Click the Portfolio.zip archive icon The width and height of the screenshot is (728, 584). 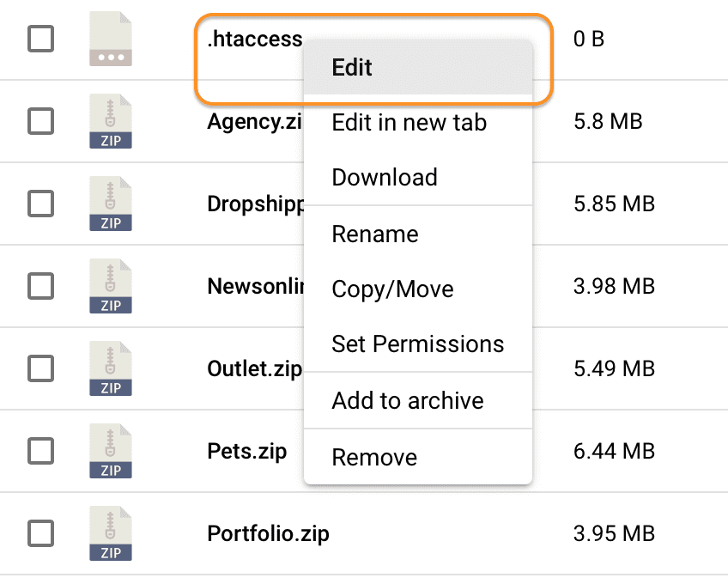pos(111,533)
